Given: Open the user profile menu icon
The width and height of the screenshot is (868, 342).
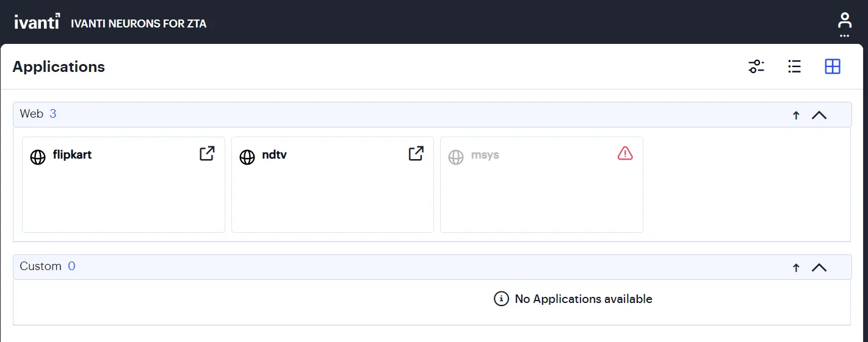Looking at the screenshot, I should pos(844,21).
